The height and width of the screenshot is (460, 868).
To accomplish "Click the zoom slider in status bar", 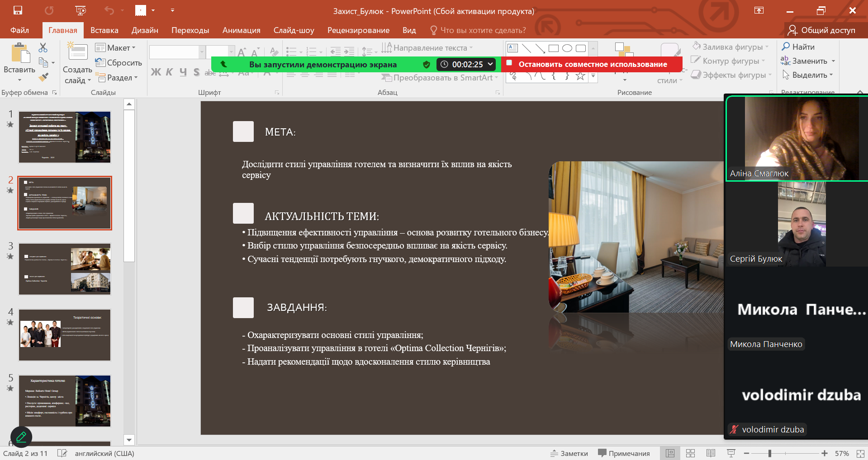I will pos(769,453).
